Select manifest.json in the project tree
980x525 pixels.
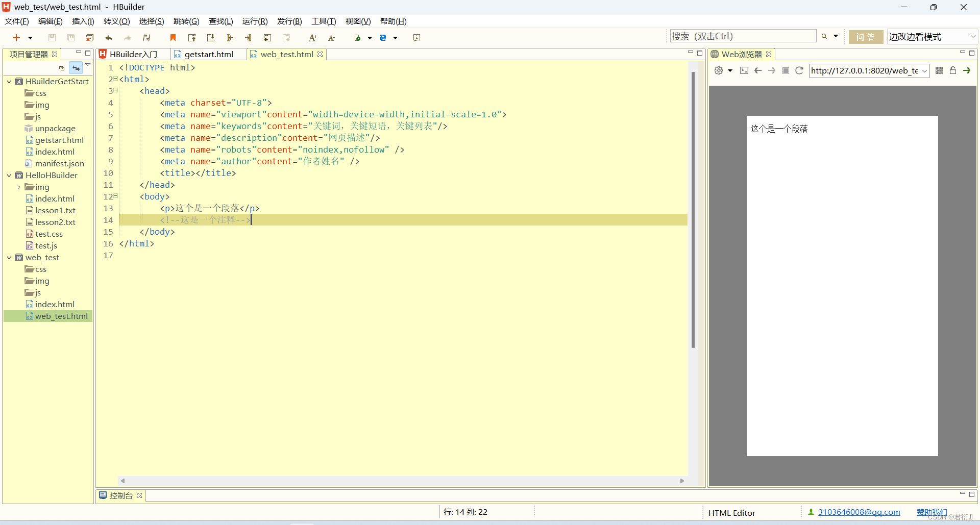(x=59, y=164)
